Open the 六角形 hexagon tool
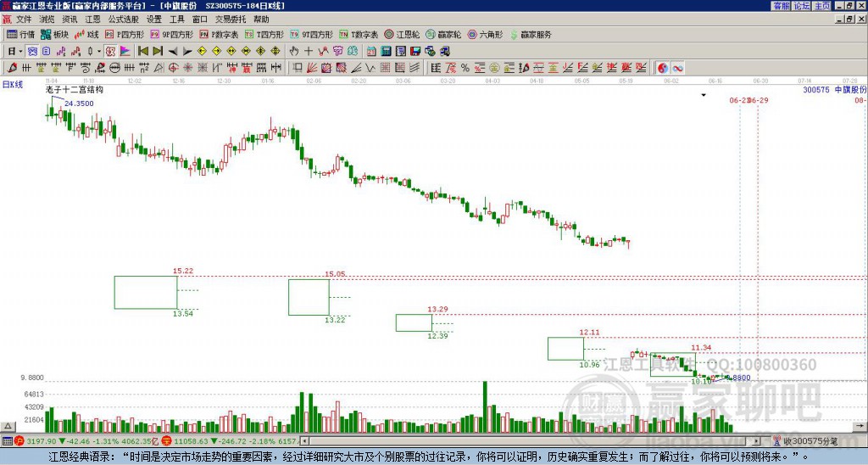The height and width of the screenshot is (465, 868). [x=485, y=34]
